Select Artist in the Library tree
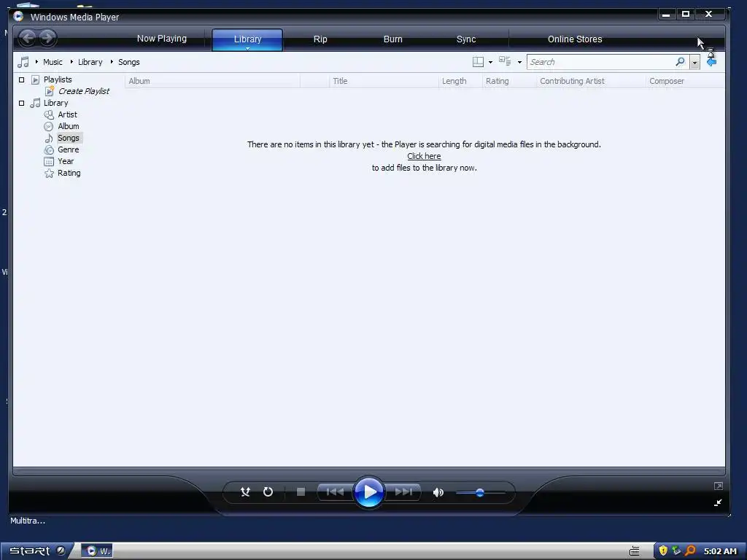The height and width of the screenshot is (560, 747). [67, 114]
